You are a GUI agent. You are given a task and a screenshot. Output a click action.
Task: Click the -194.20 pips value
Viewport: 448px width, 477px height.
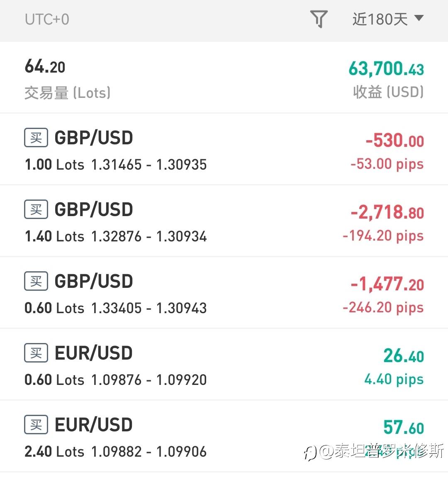tap(383, 236)
